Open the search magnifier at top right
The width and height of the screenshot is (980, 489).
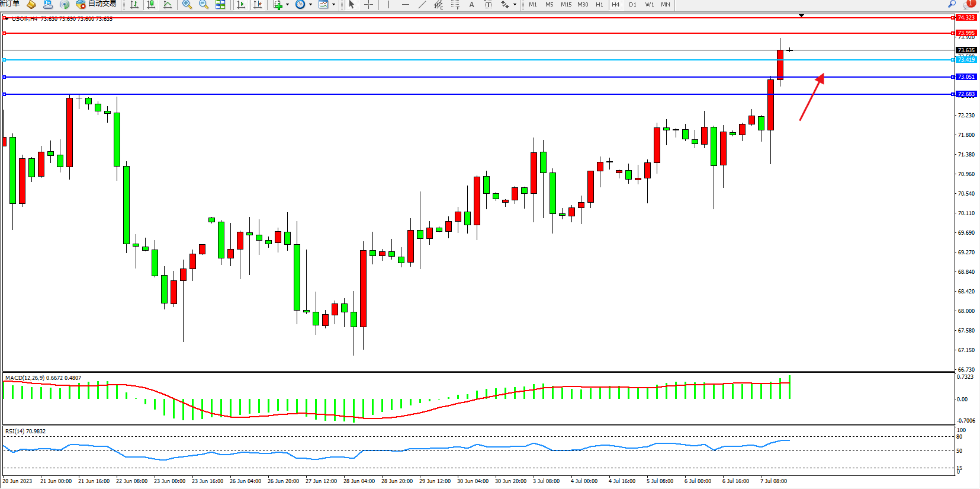coord(952,4)
